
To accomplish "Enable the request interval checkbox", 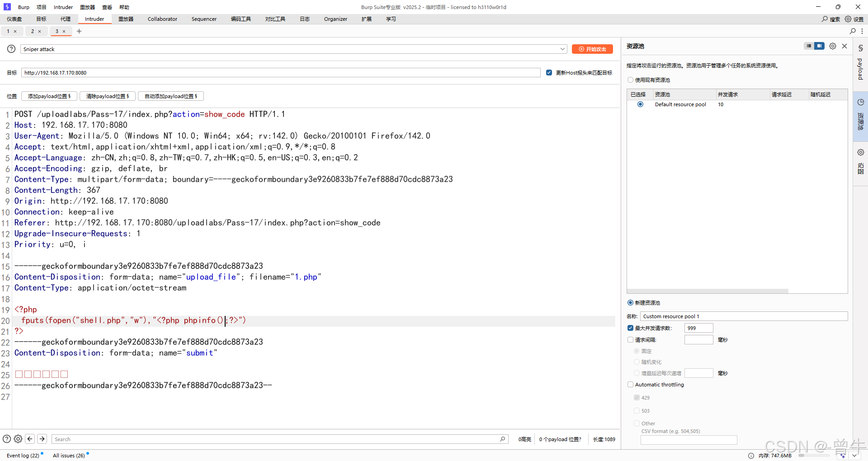I will [x=630, y=339].
